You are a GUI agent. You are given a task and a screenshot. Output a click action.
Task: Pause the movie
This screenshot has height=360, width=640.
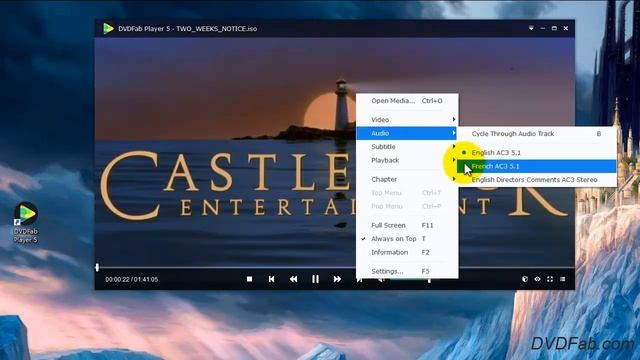coord(315,279)
